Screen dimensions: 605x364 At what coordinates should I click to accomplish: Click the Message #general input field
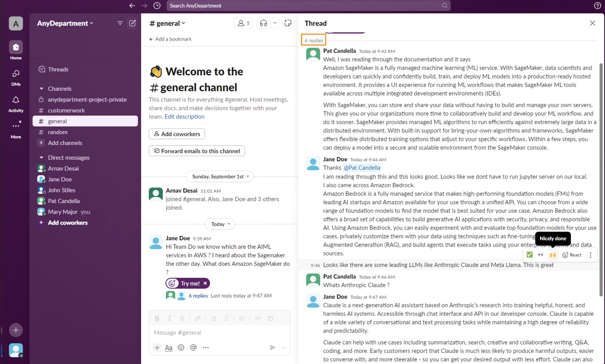219,333
